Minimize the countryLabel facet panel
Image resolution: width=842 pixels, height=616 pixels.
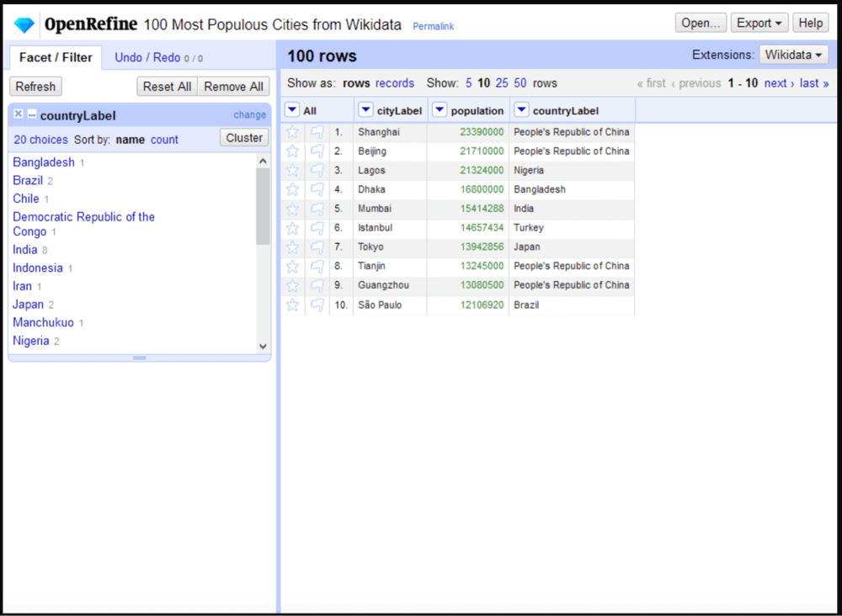32,114
